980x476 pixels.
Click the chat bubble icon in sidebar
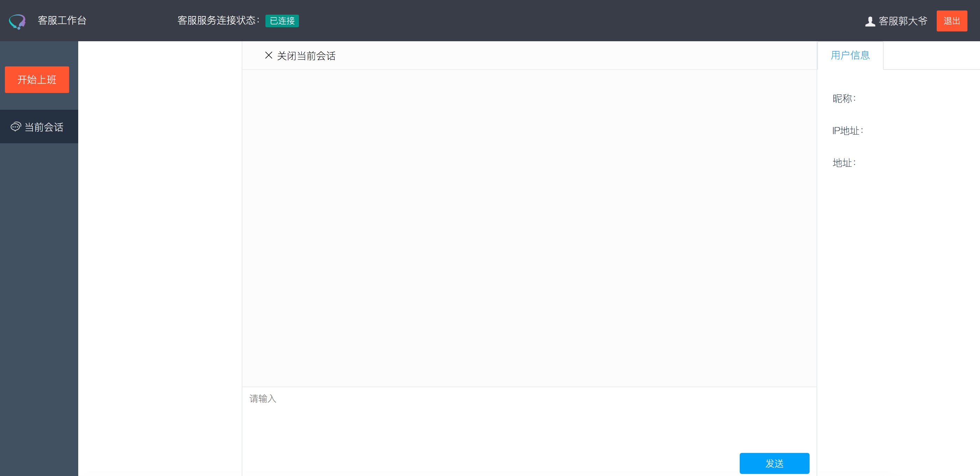coord(16,127)
